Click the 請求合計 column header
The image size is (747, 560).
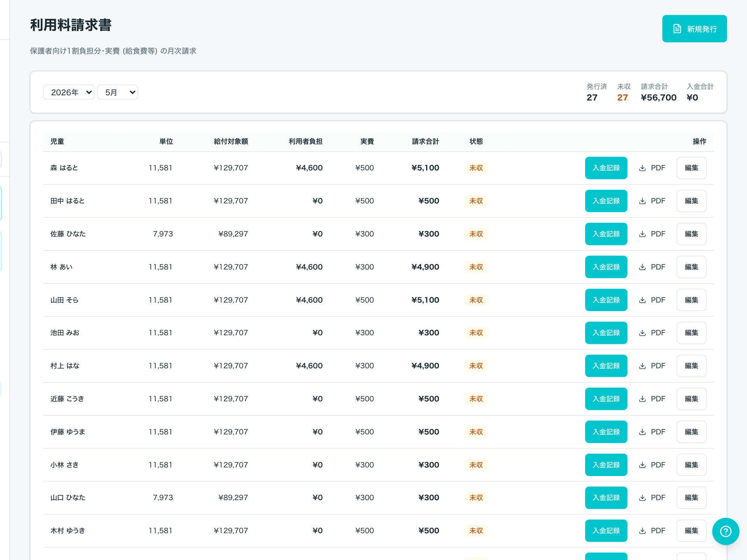[426, 142]
